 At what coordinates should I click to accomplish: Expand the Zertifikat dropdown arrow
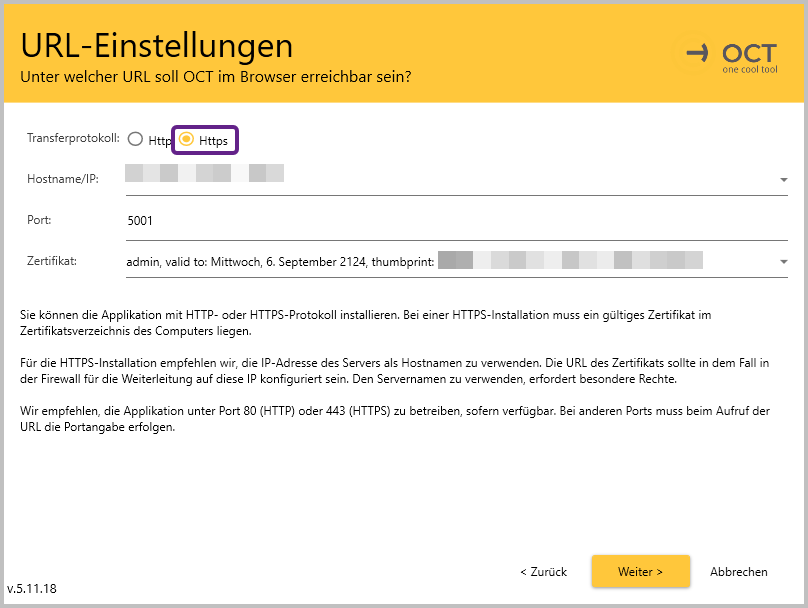pyautogui.click(x=783, y=262)
